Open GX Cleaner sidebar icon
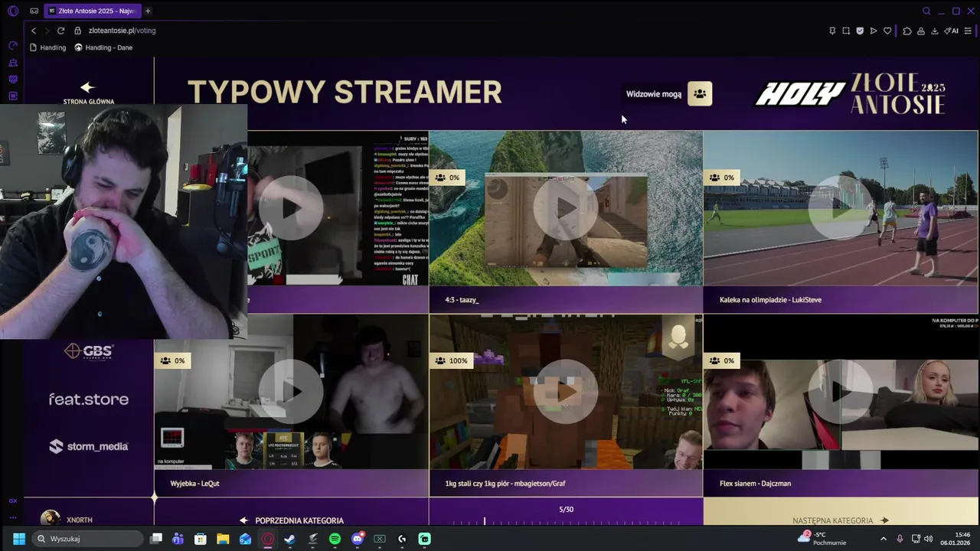This screenshot has height=551, width=980. [x=13, y=63]
